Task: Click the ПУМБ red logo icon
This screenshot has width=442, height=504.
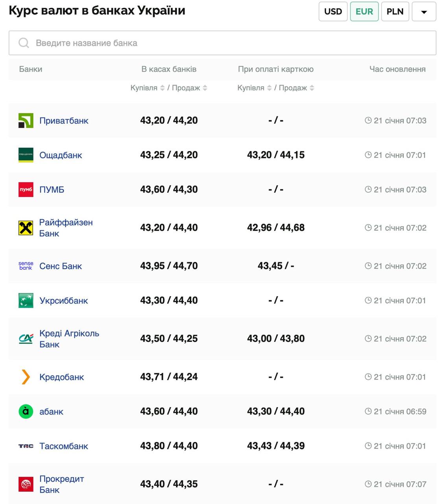Action: [x=26, y=189]
